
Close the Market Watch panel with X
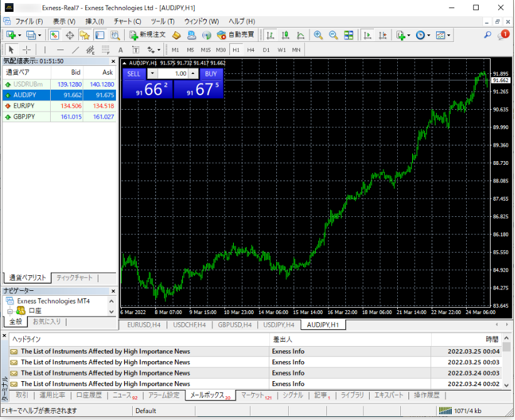coord(113,61)
